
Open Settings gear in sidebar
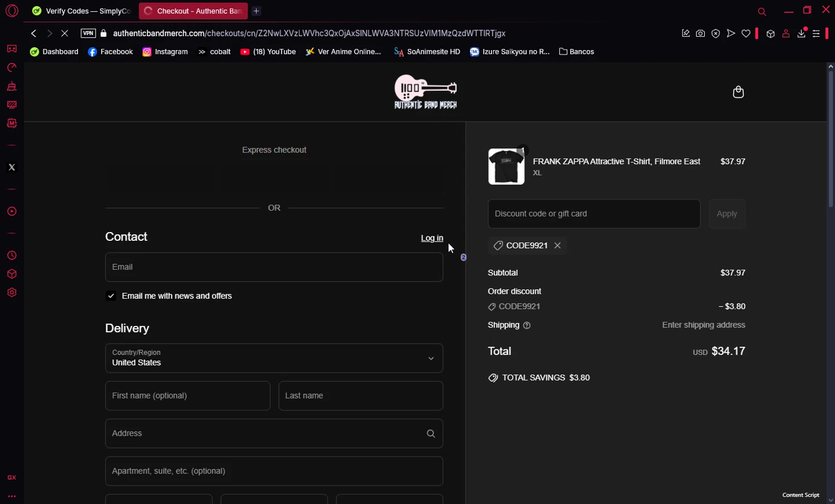[12, 293]
